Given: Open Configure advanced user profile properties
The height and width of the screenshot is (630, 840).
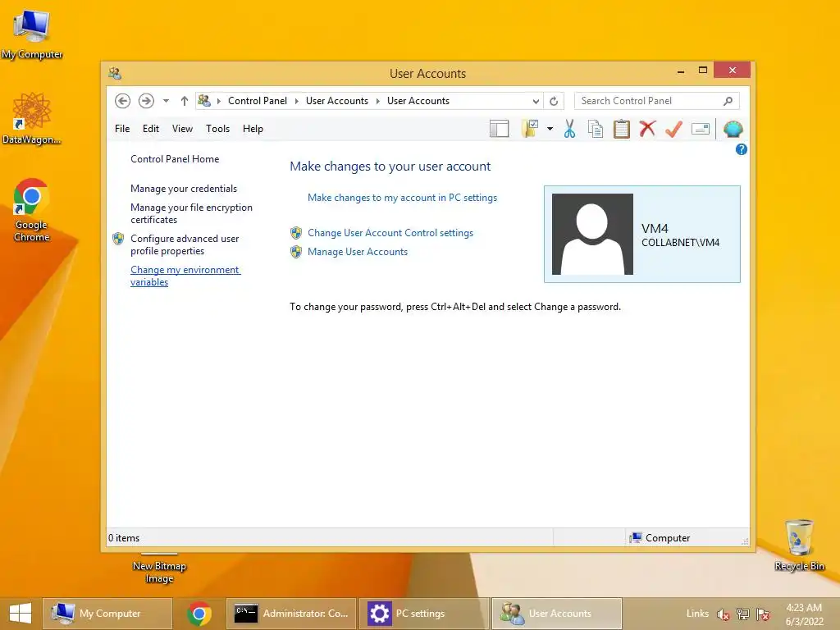Looking at the screenshot, I should (x=185, y=244).
